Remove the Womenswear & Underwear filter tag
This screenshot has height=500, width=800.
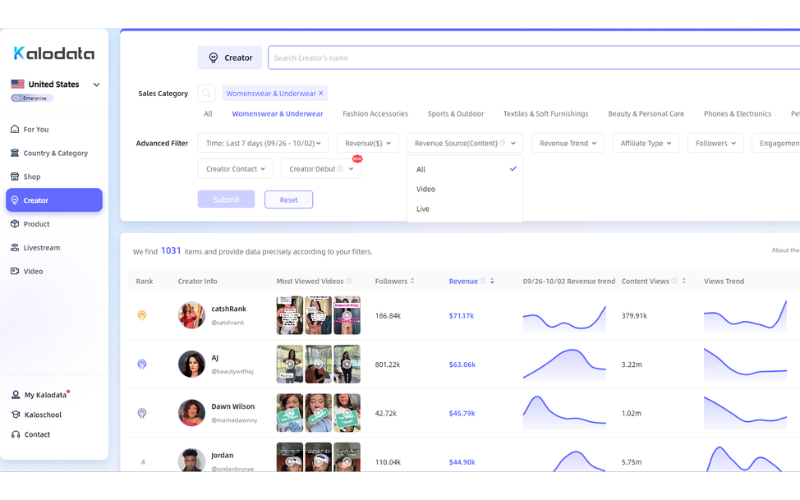point(321,93)
